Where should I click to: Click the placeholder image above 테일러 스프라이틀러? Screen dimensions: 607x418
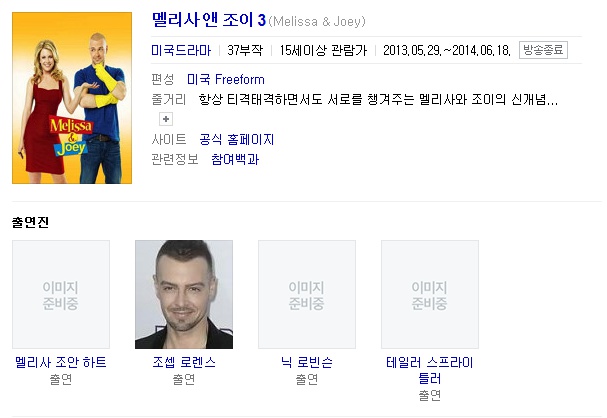(x=430, y=295)
